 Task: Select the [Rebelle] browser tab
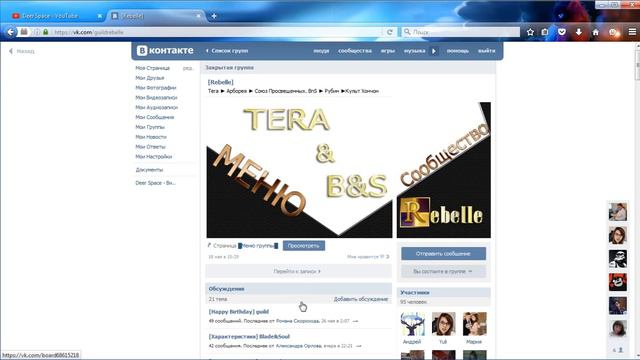click(x=156, y=16)
